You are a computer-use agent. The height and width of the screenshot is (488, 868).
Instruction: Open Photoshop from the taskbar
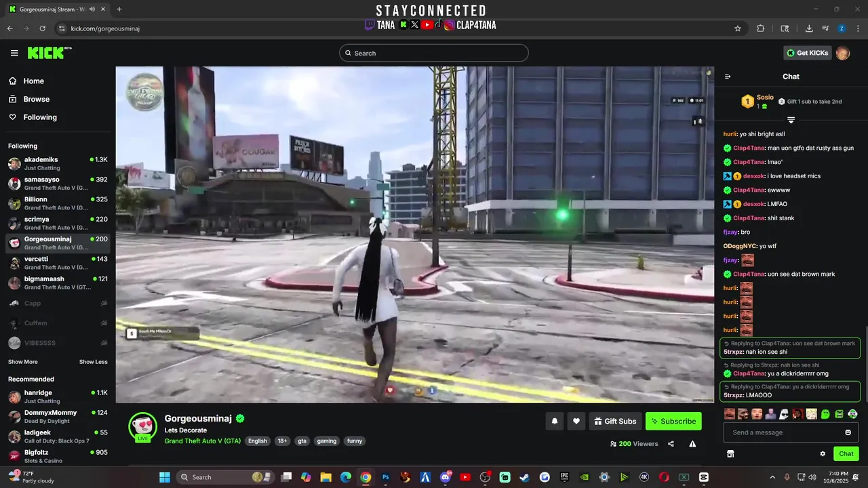tap(386, 477)
